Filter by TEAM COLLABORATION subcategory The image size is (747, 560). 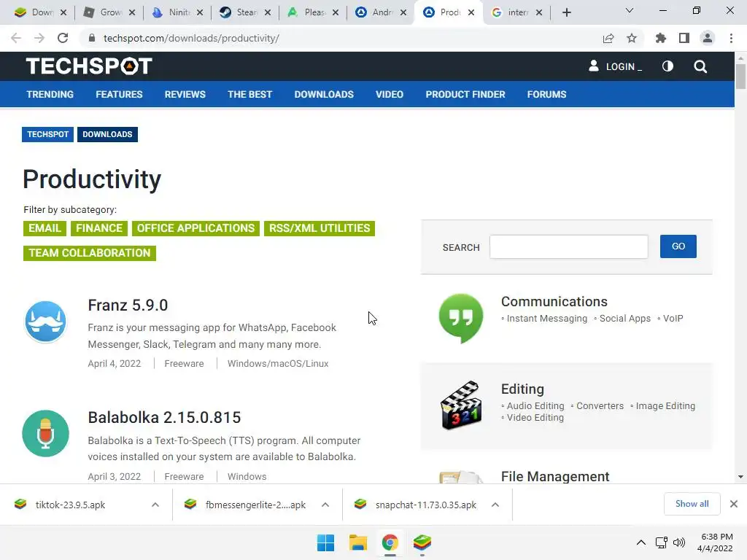90,253
